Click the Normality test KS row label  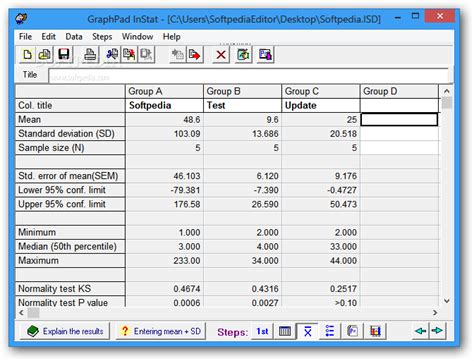coord(70,289)
